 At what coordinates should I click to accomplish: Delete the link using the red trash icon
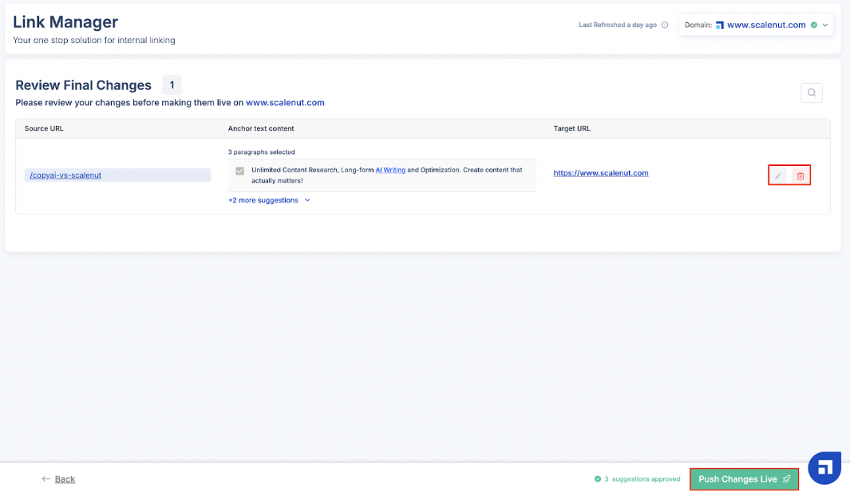[x=801, y=175]
